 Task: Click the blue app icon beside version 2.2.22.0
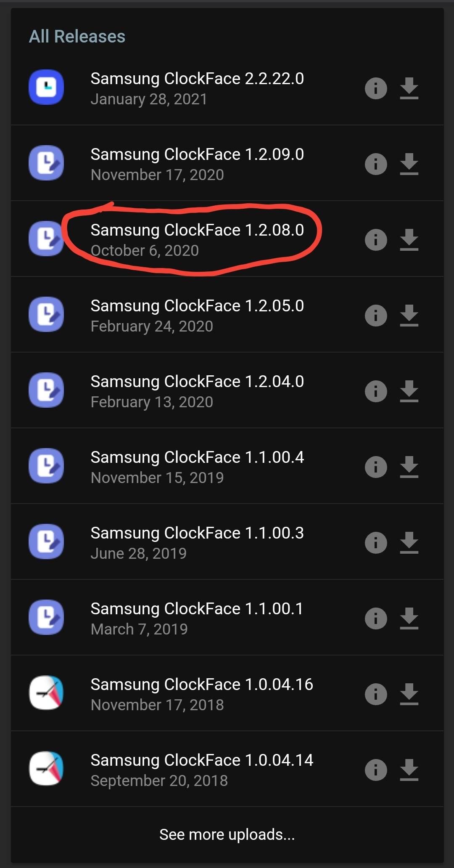tap(46, 87)
